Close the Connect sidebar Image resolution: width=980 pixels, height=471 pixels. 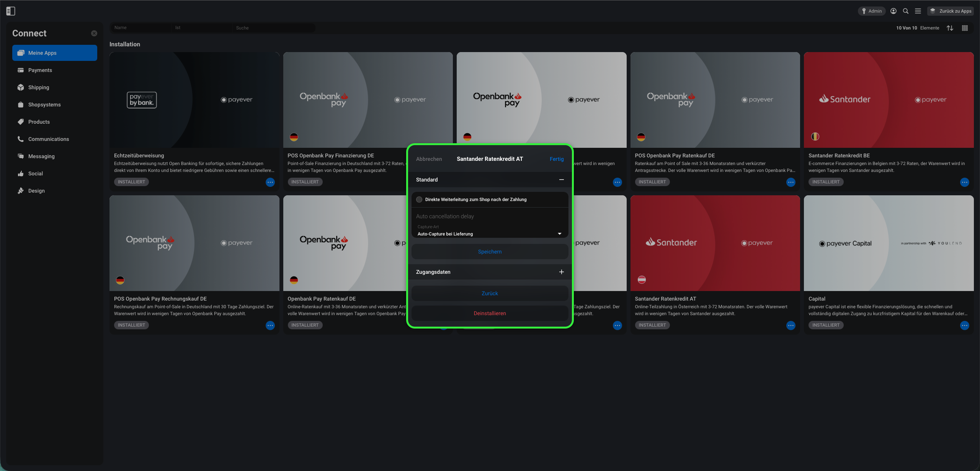(x=94, y=33)
